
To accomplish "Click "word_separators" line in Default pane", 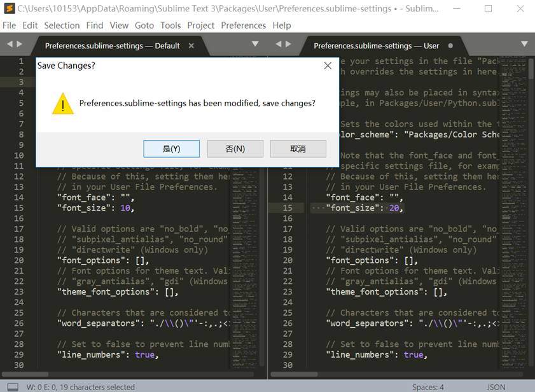I will pos(144,323).
